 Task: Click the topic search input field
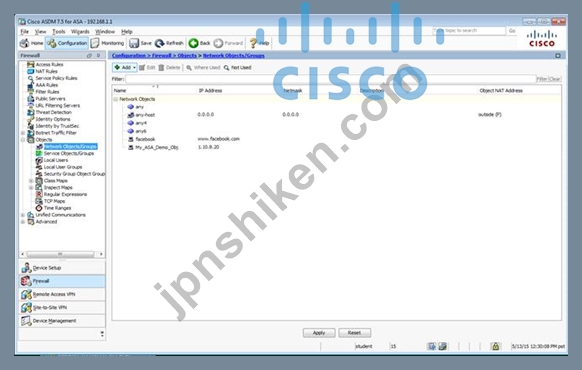[x=469, y=30]
